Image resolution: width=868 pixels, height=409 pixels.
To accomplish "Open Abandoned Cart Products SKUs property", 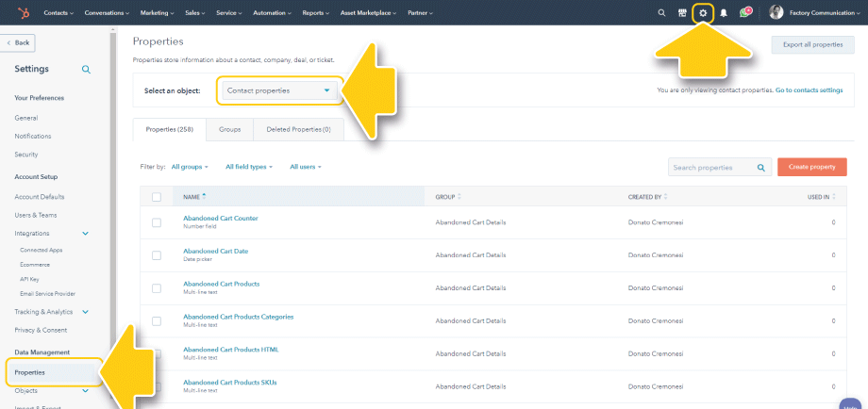I will [x=229, y=383].
